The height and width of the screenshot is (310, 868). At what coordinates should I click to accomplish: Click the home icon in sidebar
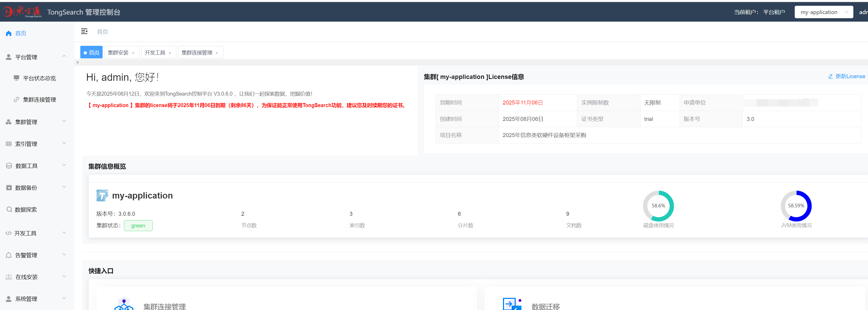point(9,33)
